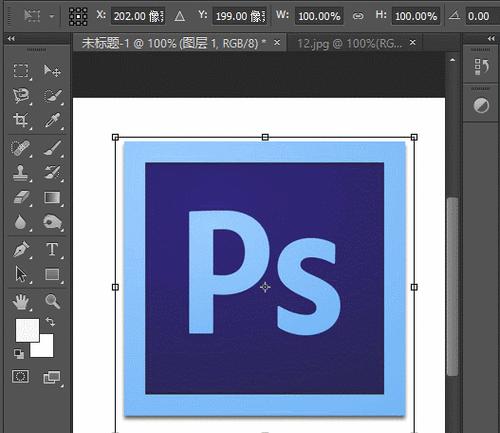Set the reference point location grid

click(78, 16)
